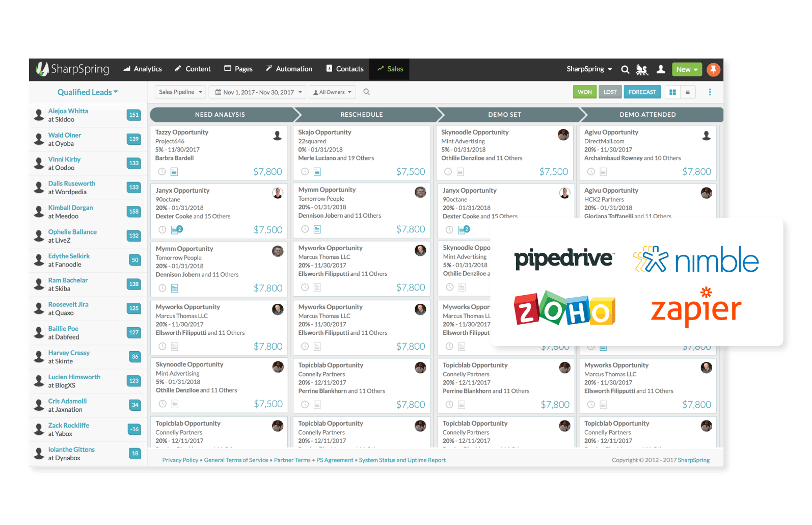812x525 pixels.
Task: Open the Content menu
Action: [193, 69]
